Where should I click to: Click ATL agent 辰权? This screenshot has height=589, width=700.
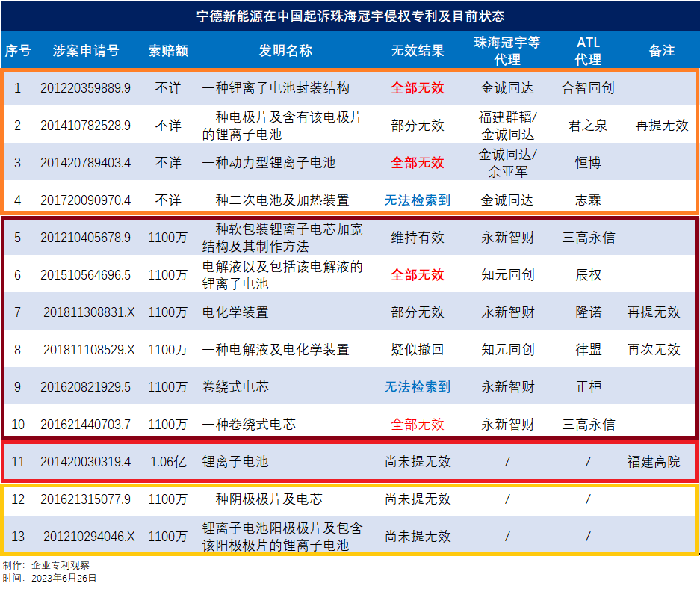[589, 275]
